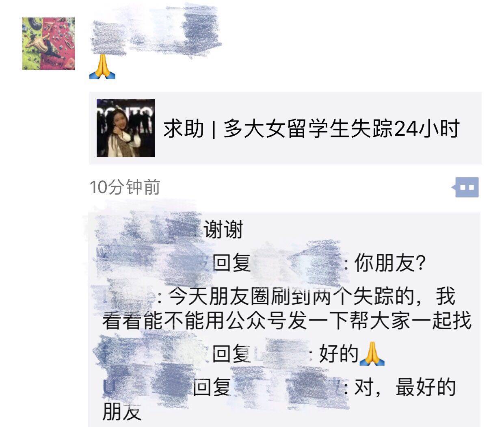Image resolution: width=504 pixels, height=427 pixels.
Task: Open the replied-to name before 好的
Action: pos(281,353)
